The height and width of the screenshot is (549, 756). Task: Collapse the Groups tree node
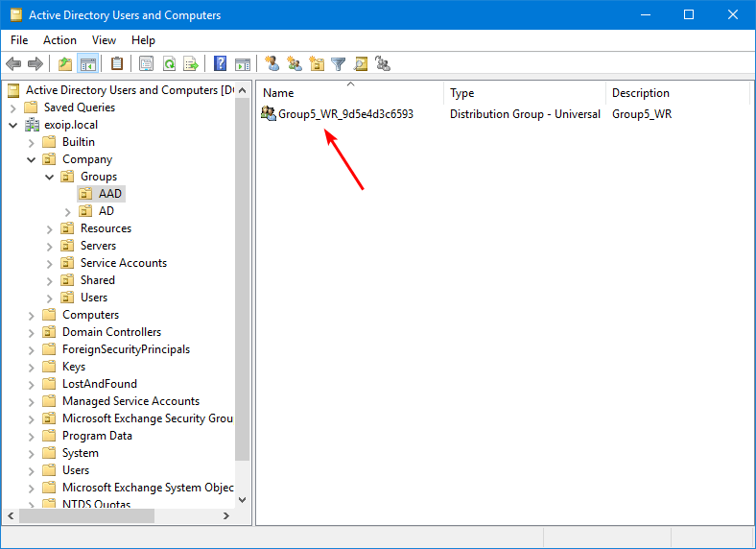point(50,177)
